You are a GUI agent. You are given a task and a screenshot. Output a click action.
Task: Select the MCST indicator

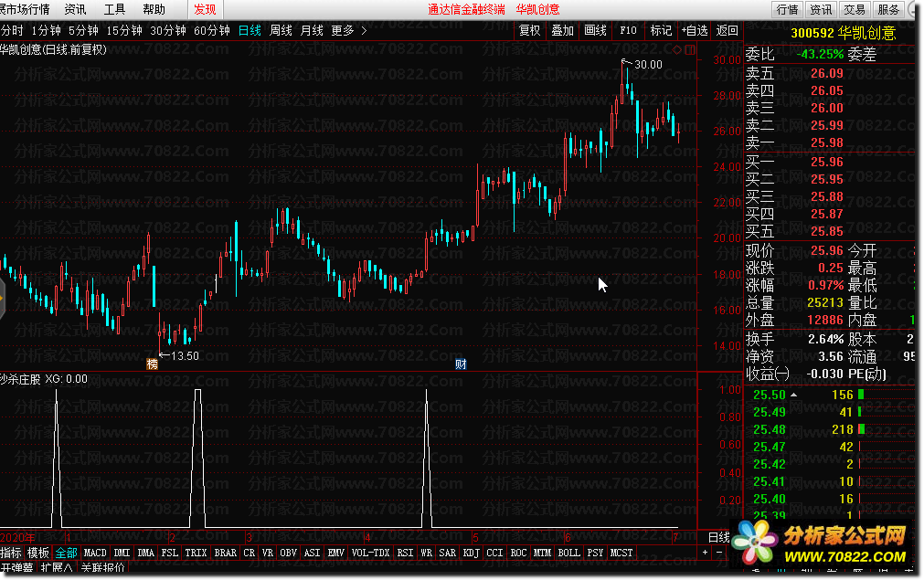[x=621, y=553]
